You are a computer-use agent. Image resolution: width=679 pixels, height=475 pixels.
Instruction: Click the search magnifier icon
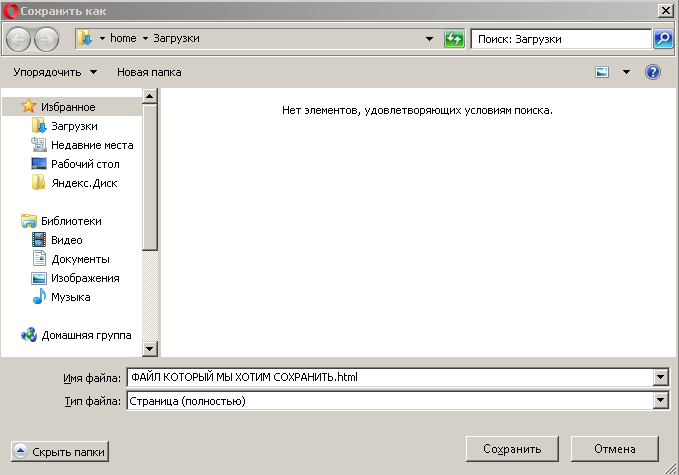663,39
